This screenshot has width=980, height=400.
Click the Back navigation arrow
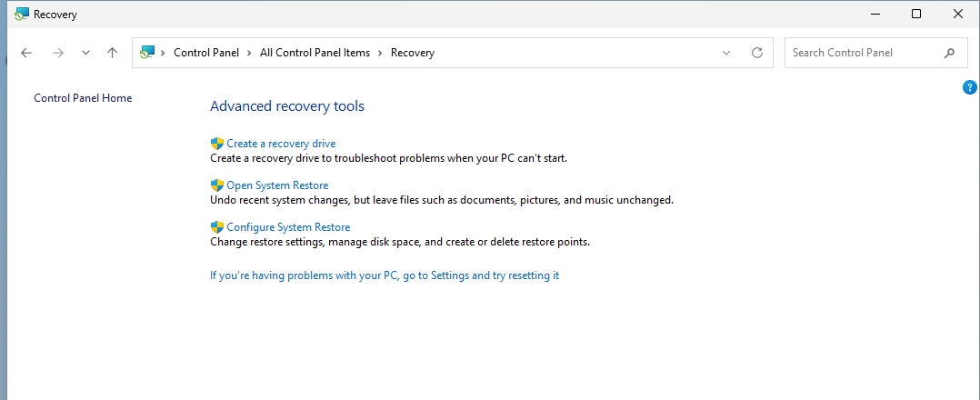click(x=25, y=53)
